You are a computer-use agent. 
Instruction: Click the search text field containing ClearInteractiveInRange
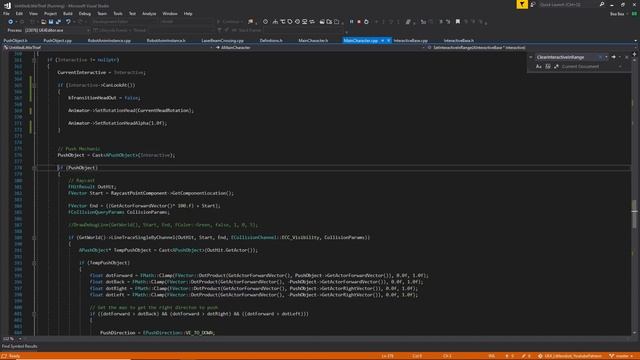tap(567, 57)
